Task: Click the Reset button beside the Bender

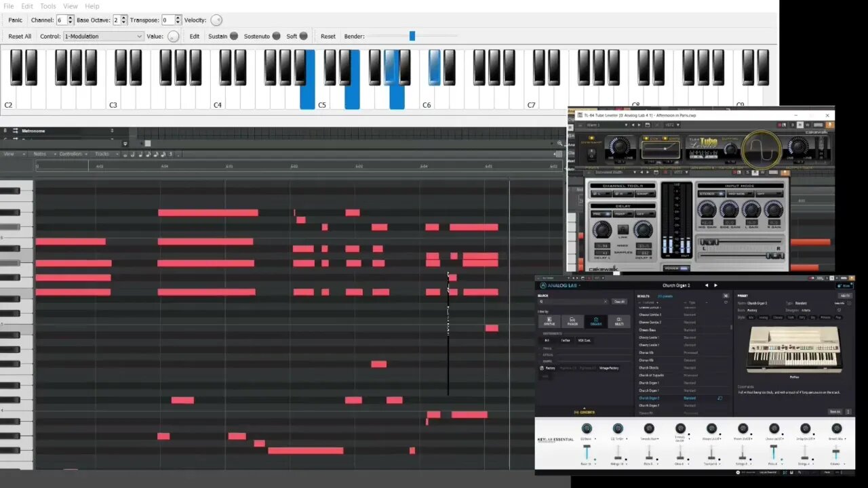Action: click(328, 37)
